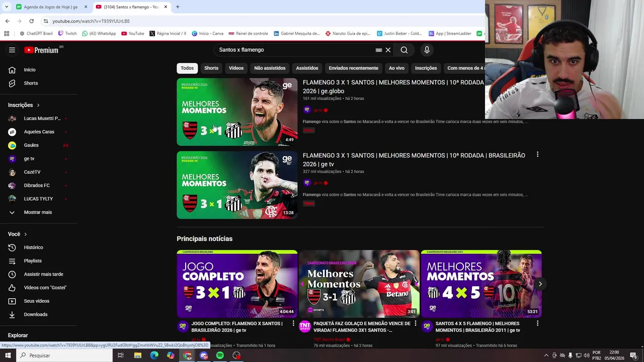Select the Ao vivo filter chip

396,68
